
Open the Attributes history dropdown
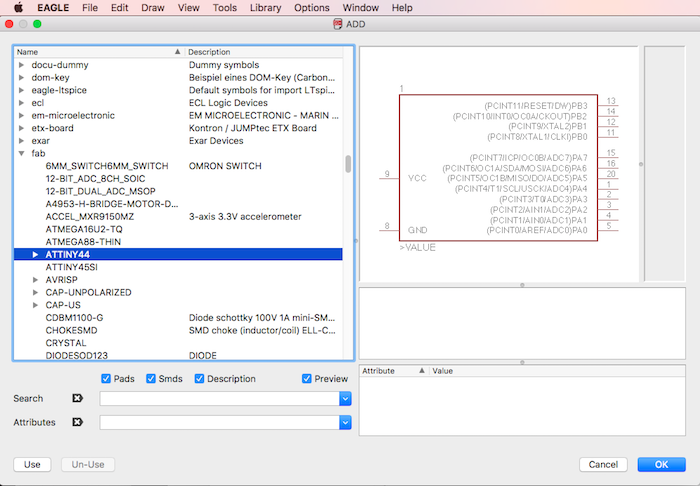coord(345,422)
